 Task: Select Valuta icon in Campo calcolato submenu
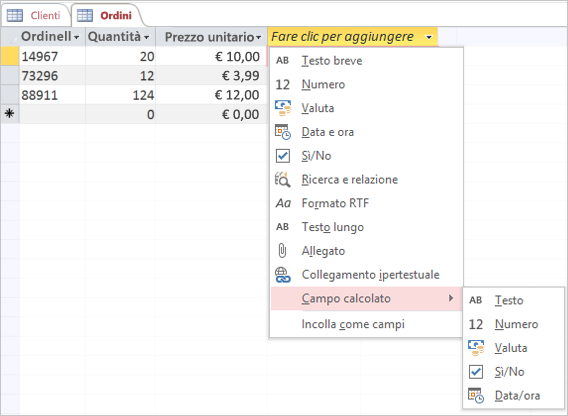tap(476, 348)
